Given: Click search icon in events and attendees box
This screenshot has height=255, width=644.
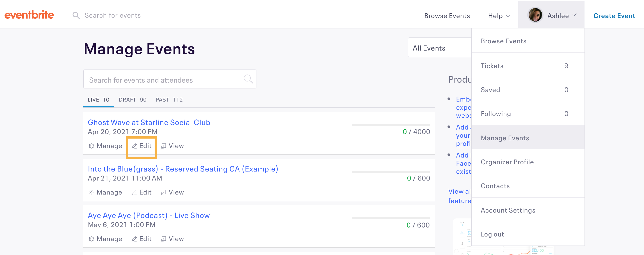Looking at the screenshot, I should [x=248, y=79].
